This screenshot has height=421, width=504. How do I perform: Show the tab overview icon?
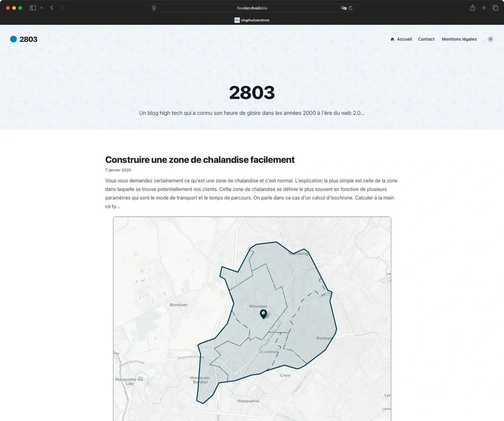495,8
